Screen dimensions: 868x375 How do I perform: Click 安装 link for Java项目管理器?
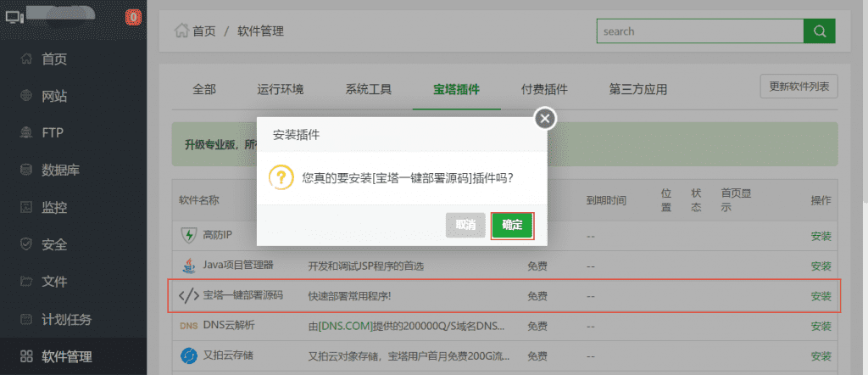click(821, 266)
